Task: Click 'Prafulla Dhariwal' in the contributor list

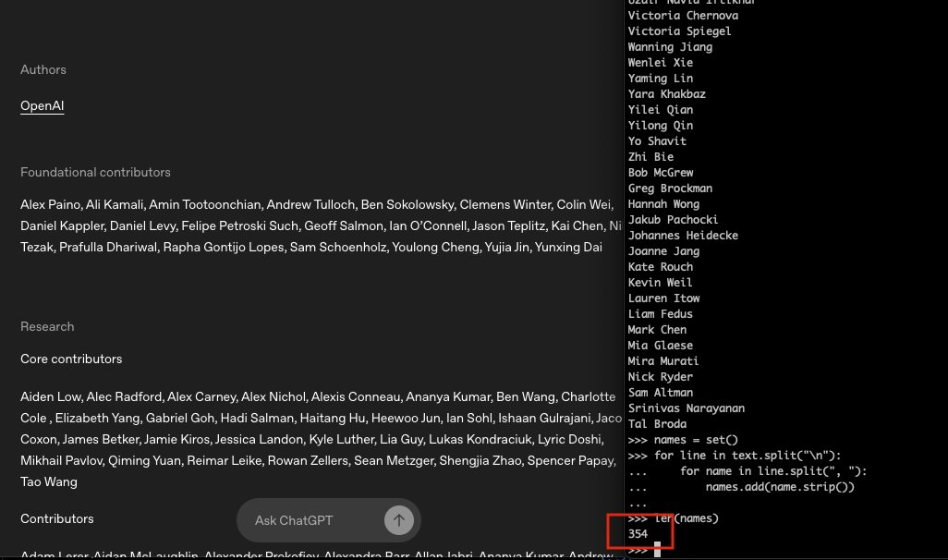Action: pos(108,248)
